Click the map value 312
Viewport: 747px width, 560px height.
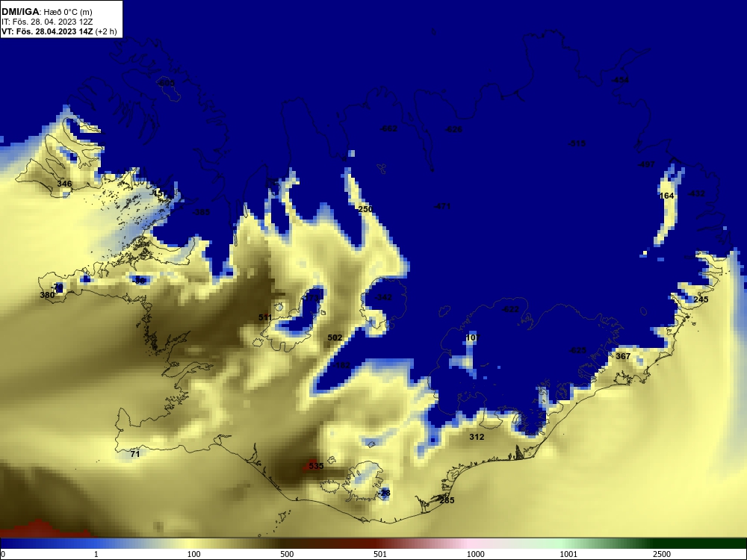[x=477, y=437]
